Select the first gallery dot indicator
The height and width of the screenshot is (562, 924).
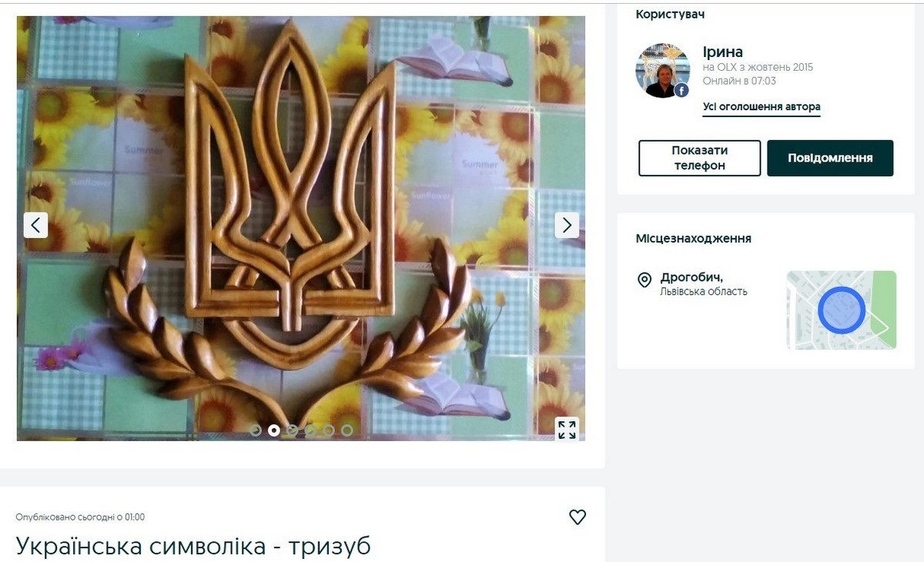point(256,430)
